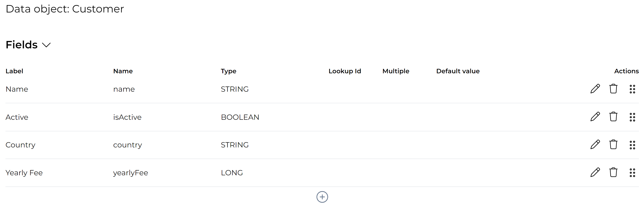Delete the Yearly Fee field
Screen dimensions: 644x208
tap(614, 172)
